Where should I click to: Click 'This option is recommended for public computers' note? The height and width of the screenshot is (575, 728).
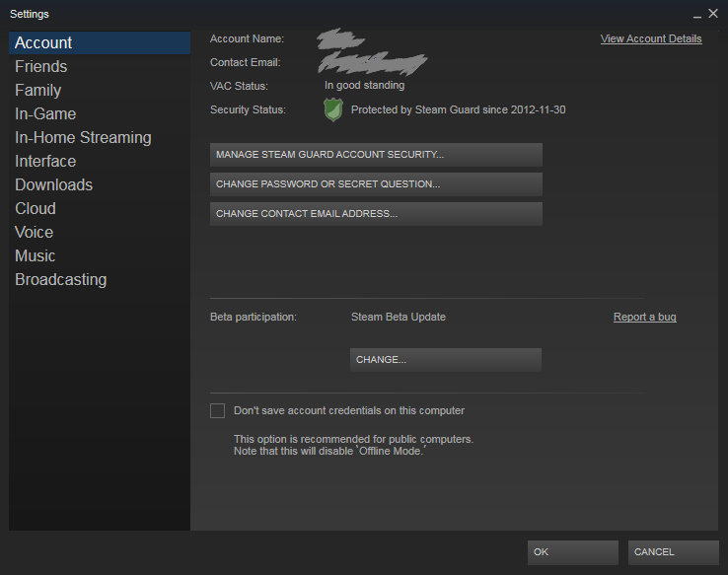click(353, 439)
